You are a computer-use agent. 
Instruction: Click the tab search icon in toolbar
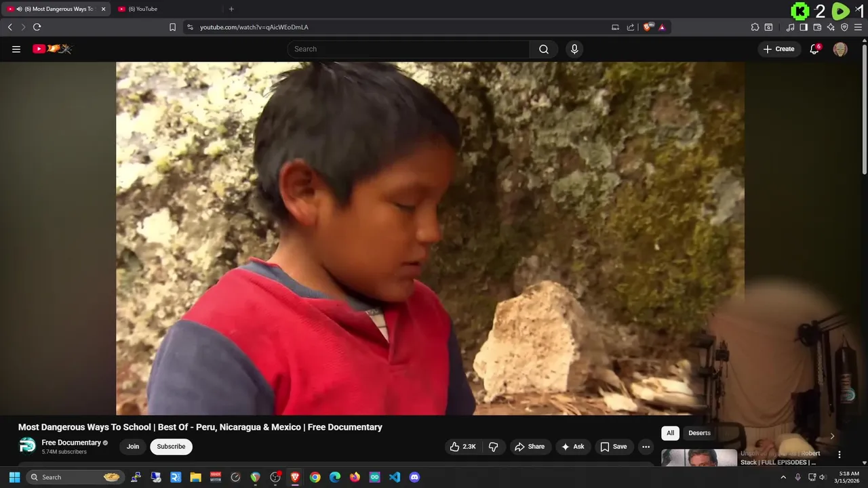coord(768,27)
